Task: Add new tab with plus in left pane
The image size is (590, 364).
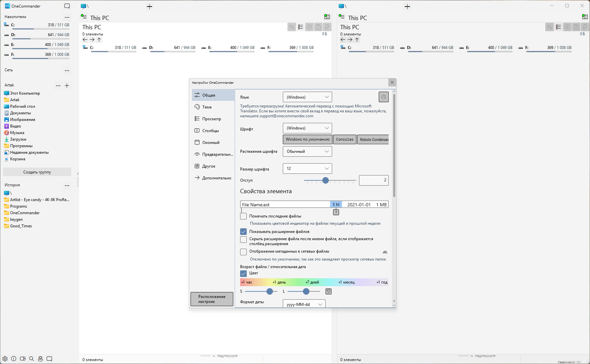Action: pyautogui.click(x=149, y=7)
